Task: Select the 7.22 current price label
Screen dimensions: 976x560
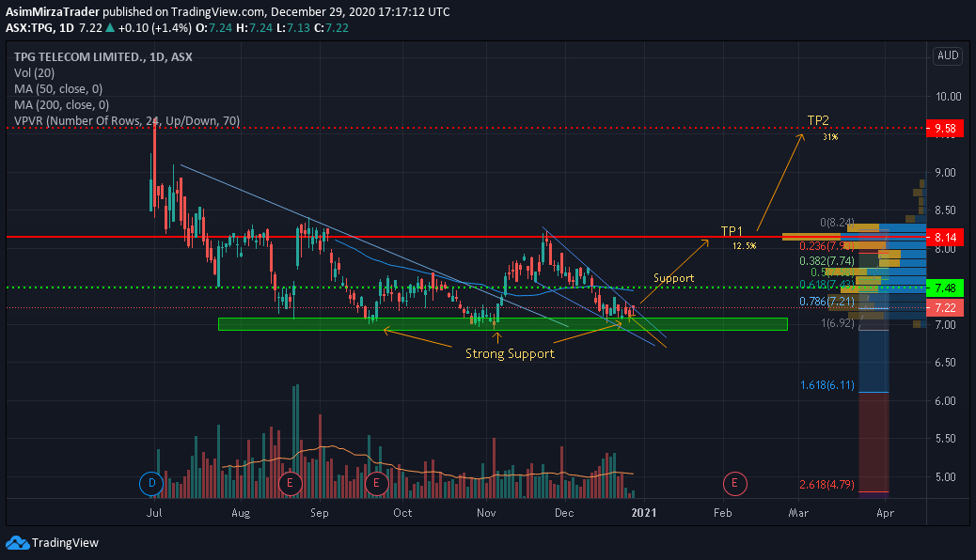Action: pos(945,308)
